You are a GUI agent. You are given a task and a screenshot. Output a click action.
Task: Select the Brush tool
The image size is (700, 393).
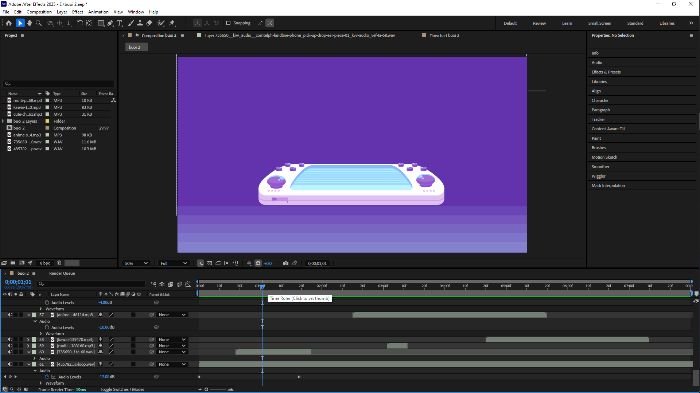tap(131, 23)
